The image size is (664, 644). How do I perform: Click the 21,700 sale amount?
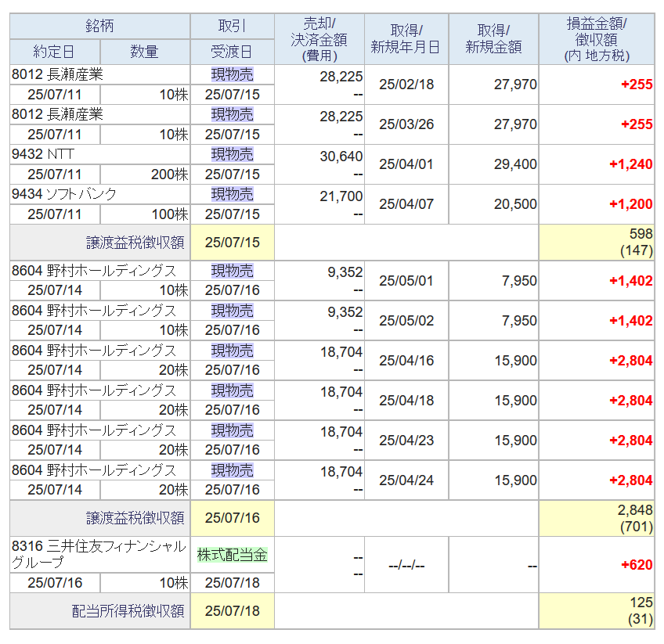pyautogui.click(x=341, y=196)
